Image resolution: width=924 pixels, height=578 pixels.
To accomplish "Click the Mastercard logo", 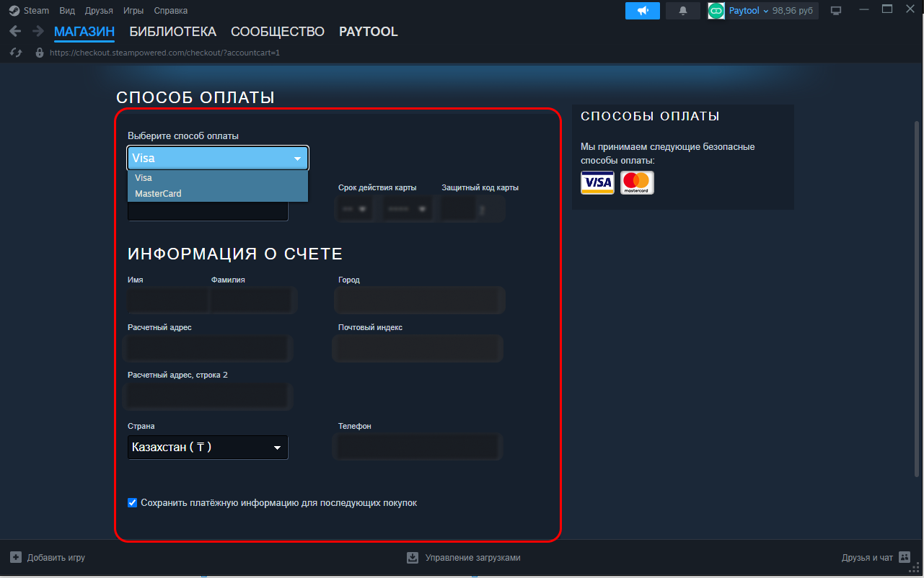I will (637, 183).
